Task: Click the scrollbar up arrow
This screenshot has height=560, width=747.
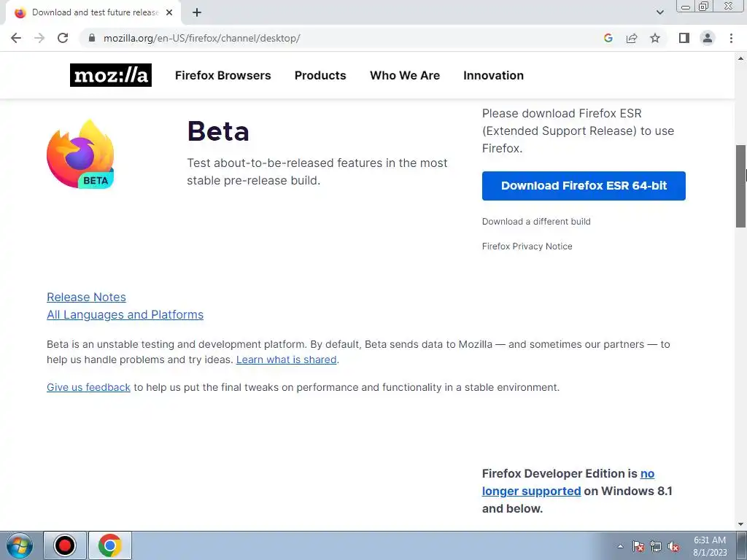Action: click(x=741, y=58)
